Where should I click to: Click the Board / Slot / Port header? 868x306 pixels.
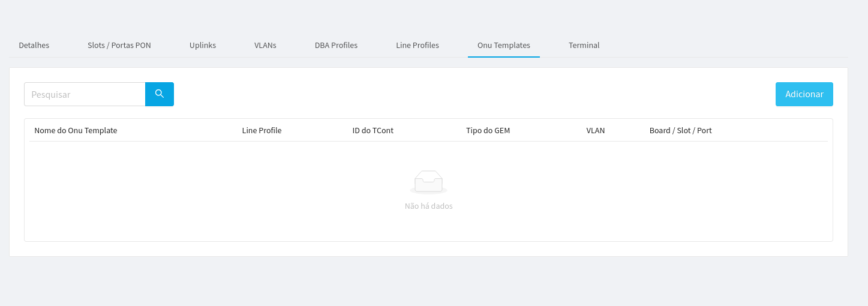(x=680, y=130)
